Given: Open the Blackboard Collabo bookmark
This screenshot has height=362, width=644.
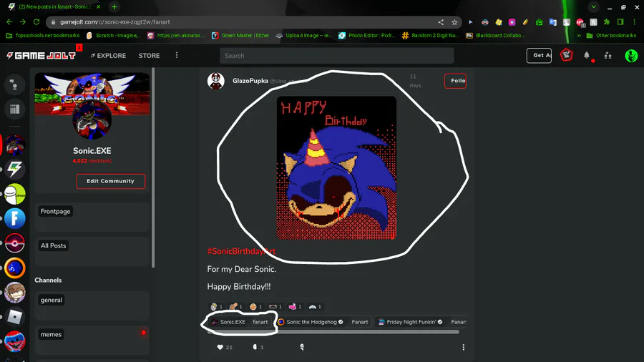Looking at the screenshot, I should (x=495, y=36).
